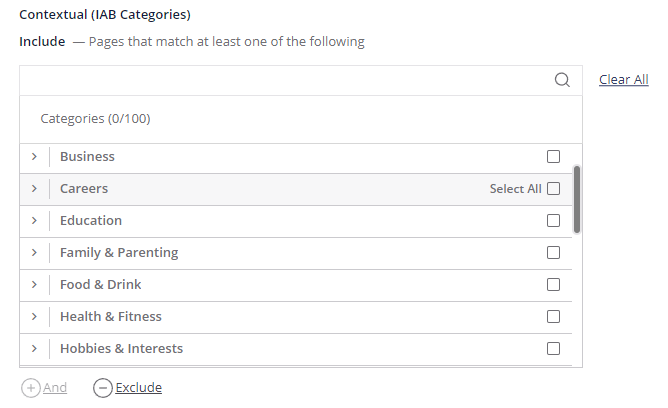668x408 pixels.
Task: Click the Exclude link text
Action: [x=138, y=388]
